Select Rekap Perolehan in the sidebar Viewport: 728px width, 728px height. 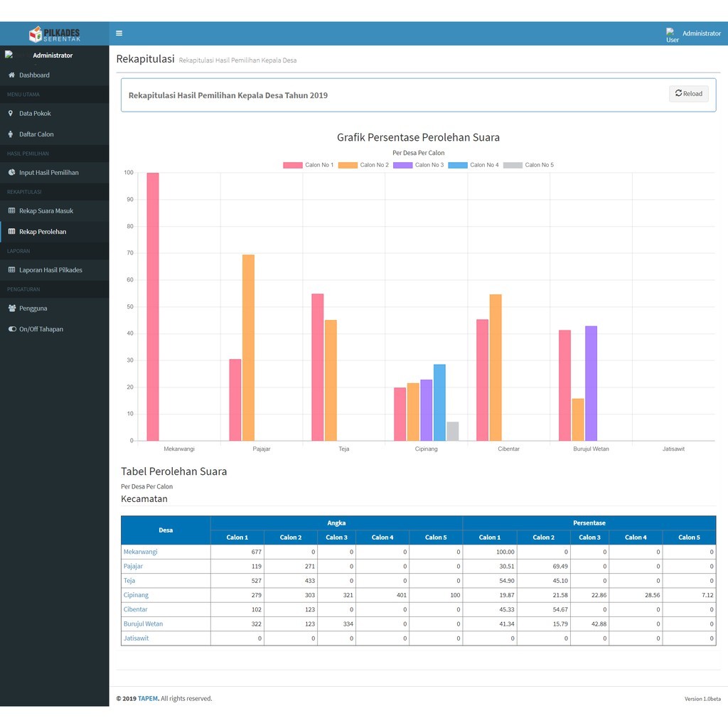pos(55,232)
